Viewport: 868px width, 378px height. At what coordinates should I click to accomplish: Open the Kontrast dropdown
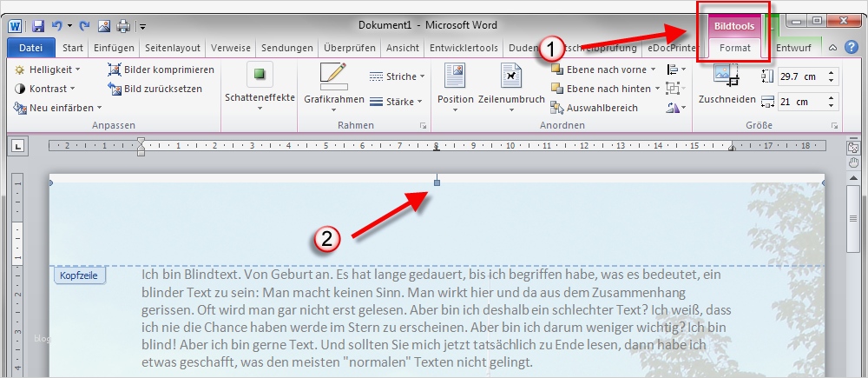tap(45, 88)
